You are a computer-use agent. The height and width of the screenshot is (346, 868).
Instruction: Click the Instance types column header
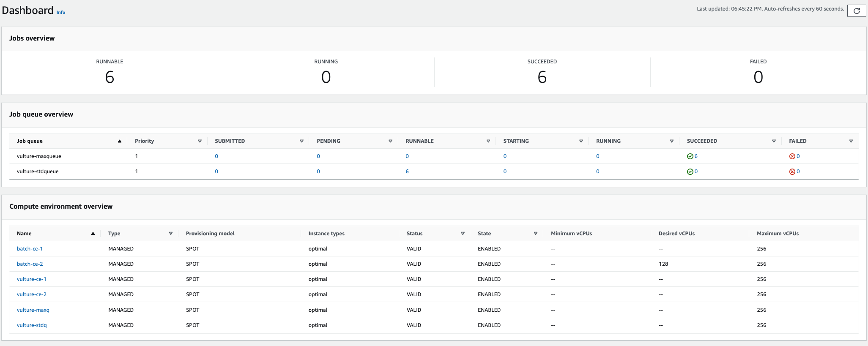pyautogui.click(x=326, y=234)
